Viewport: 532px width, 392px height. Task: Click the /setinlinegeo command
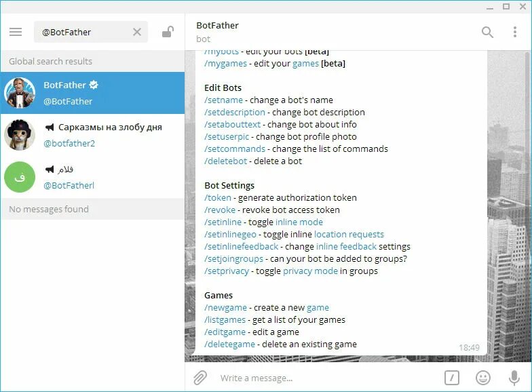(231, 235)
